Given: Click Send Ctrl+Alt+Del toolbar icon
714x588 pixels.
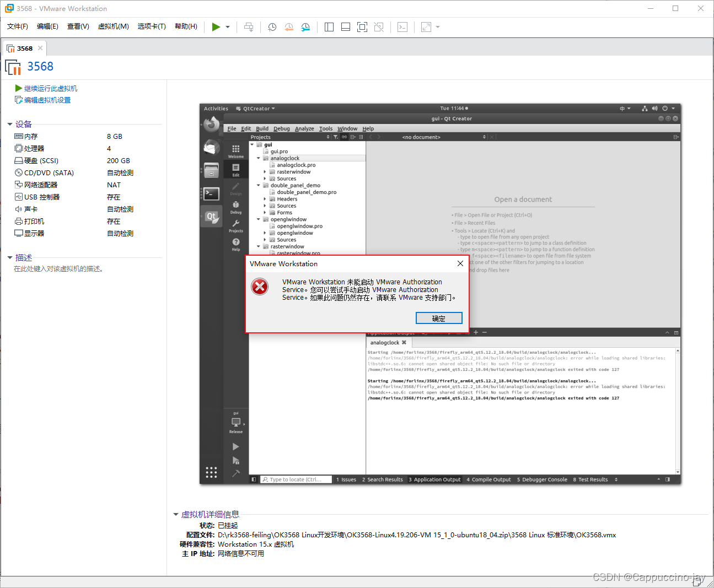Looking at the screenshot, I should (x=249, y=27).
